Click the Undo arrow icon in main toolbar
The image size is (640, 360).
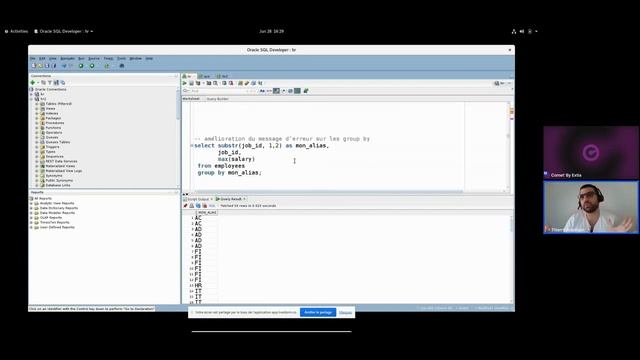(x=64, y=66)
